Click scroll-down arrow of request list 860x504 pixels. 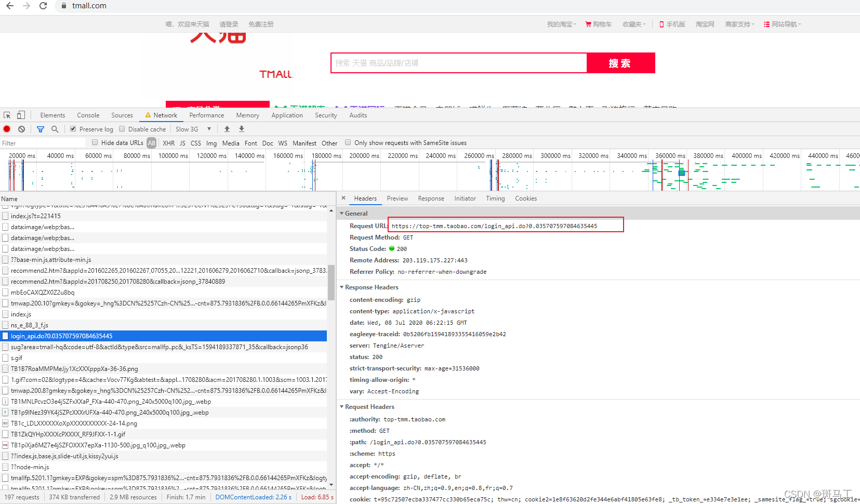click(x=331, y=485)
